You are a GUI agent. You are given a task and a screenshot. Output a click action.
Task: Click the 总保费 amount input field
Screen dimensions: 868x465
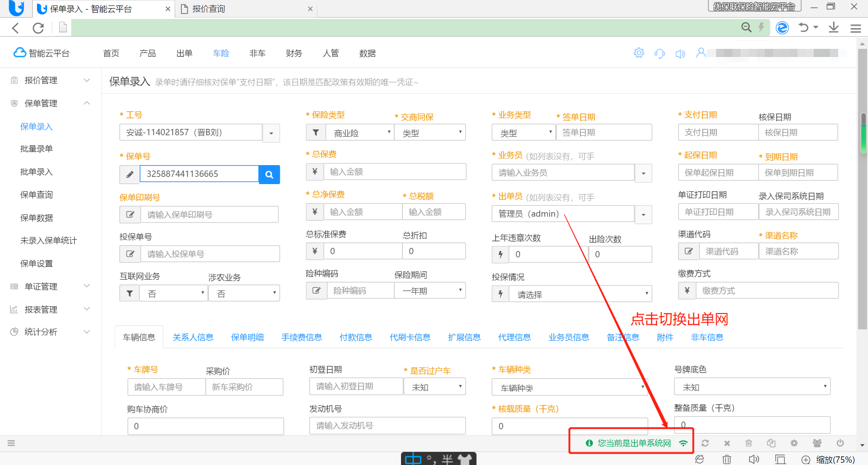tap(395, 172)
